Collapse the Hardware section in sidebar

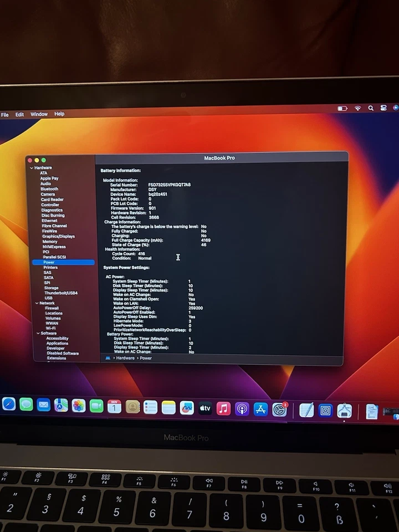pyautogui.click(x=32, y=167)
